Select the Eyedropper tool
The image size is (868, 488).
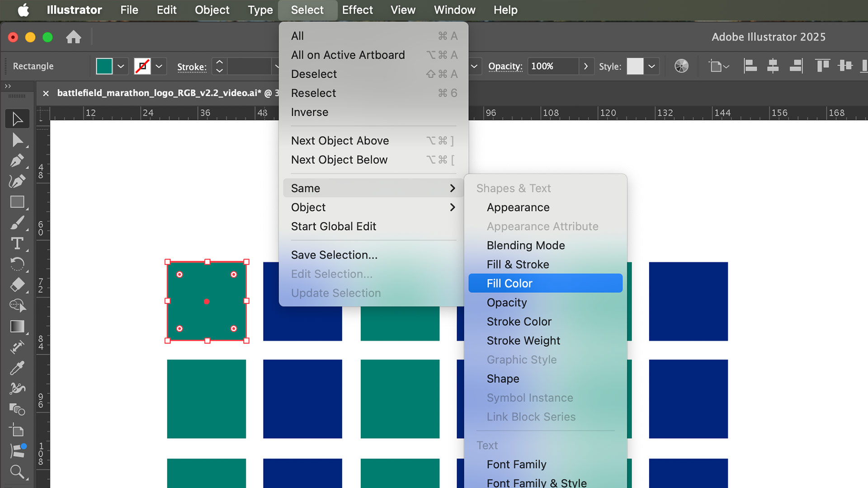(x=17, y=368)
